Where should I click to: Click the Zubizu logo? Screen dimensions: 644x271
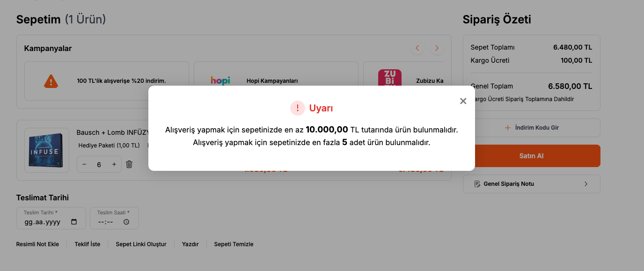[x=390, y=78]
